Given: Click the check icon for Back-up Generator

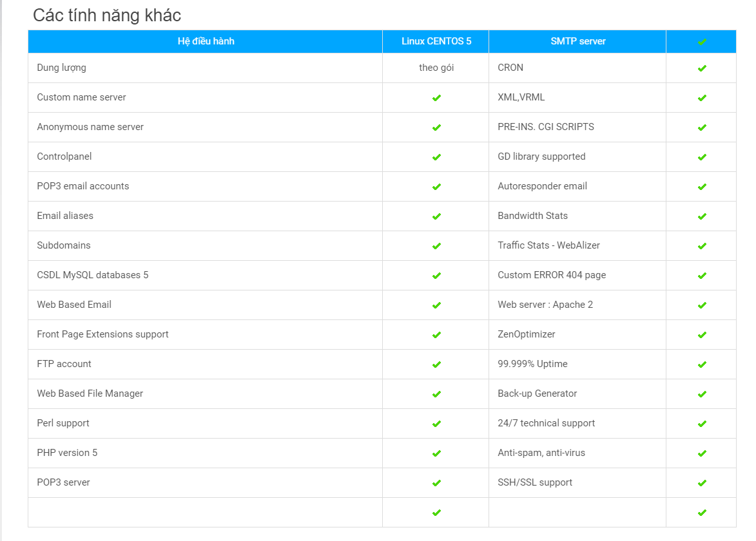Looking at the screenshot, I should tap(702, 394).
